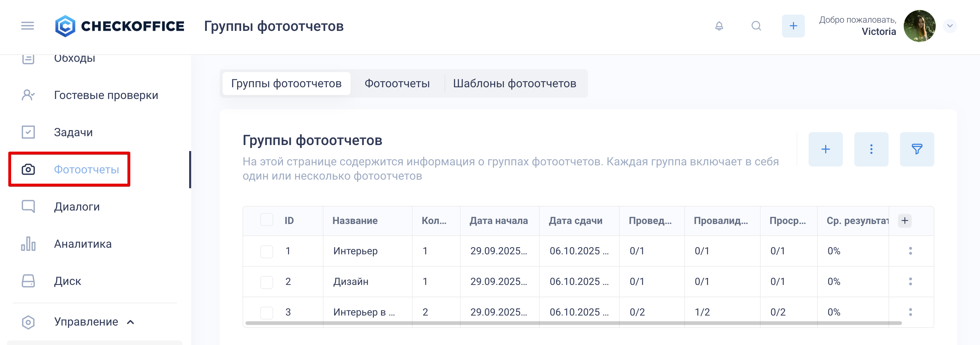Viewport: 980px width, 345px height.
Task: Open the Диск sidebar item
Action: coord(67,281)
